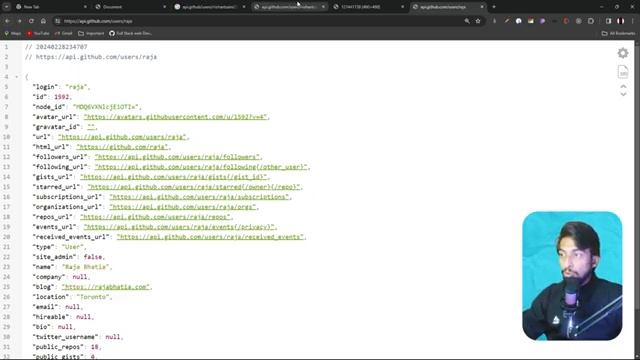Open the avatar_url link
Screen dimensions: 640x360
[176, 117]
